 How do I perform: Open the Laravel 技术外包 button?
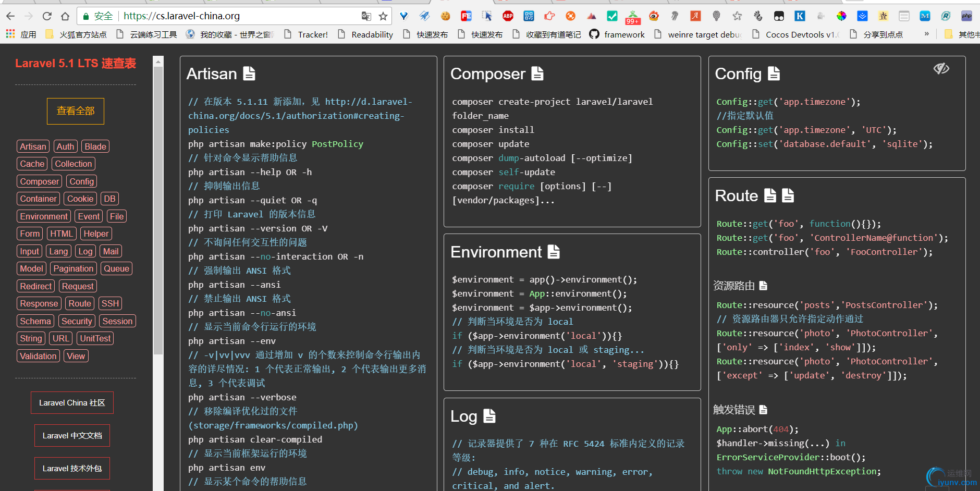[72, 469]
